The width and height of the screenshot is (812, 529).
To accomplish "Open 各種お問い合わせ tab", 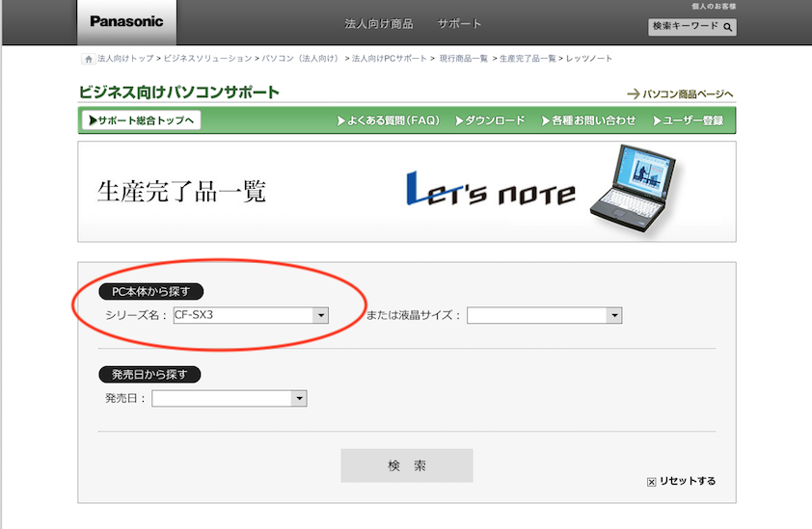I will [x=589, y=120].
